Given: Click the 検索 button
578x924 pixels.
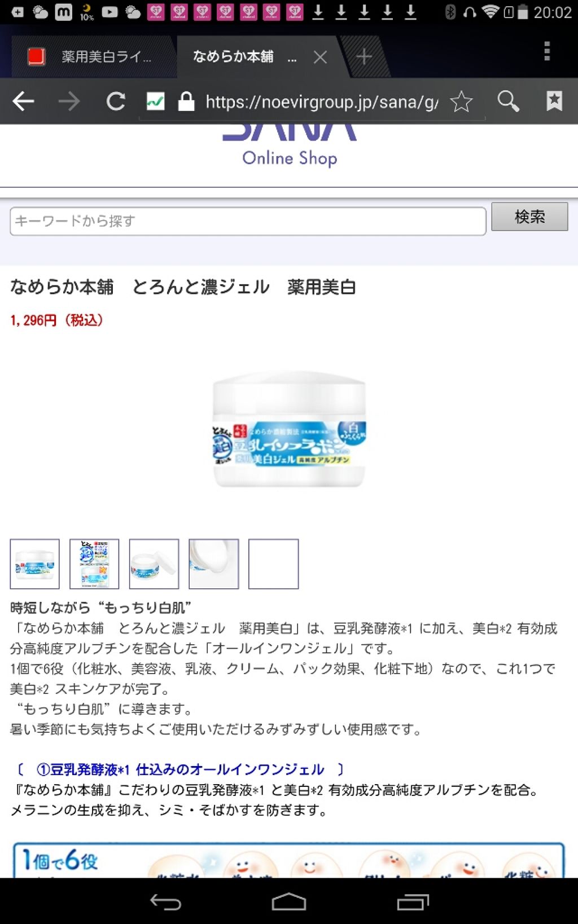Looking at the screenshot, I should pyautogui.click(x=529, y=217).
